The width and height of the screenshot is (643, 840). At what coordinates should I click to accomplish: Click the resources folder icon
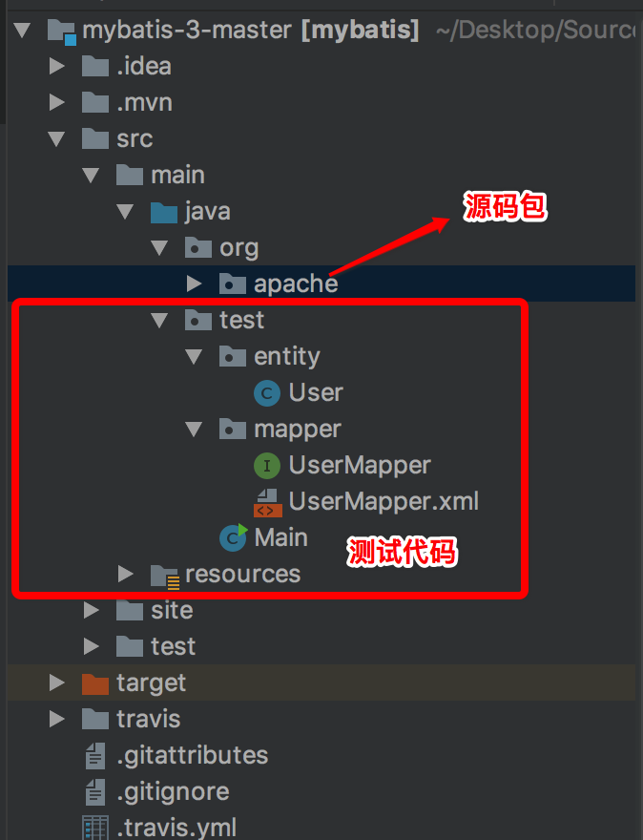165,575
